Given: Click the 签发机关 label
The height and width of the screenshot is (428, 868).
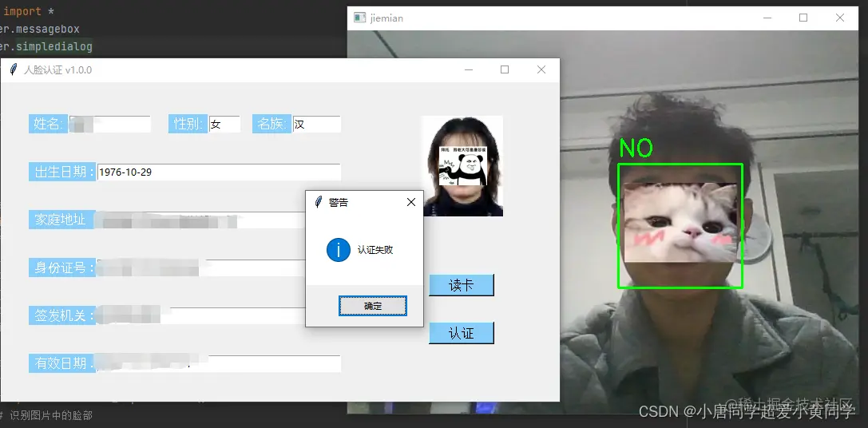Looking at the screenshot, I should (x=62, y=315).
